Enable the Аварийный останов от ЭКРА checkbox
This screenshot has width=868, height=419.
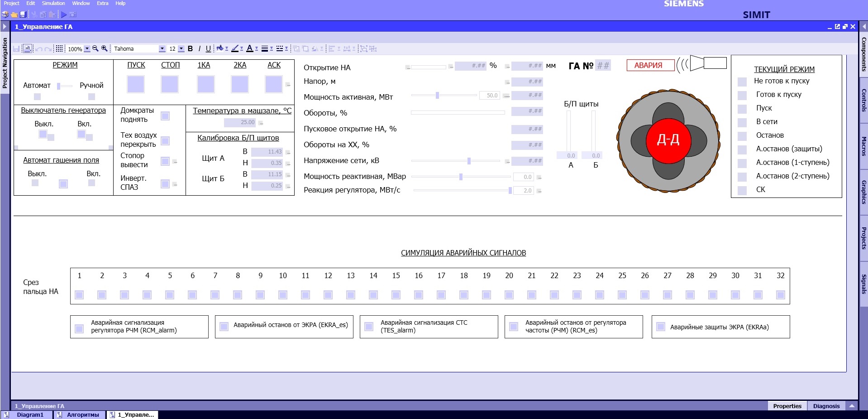tap(224, 327)
